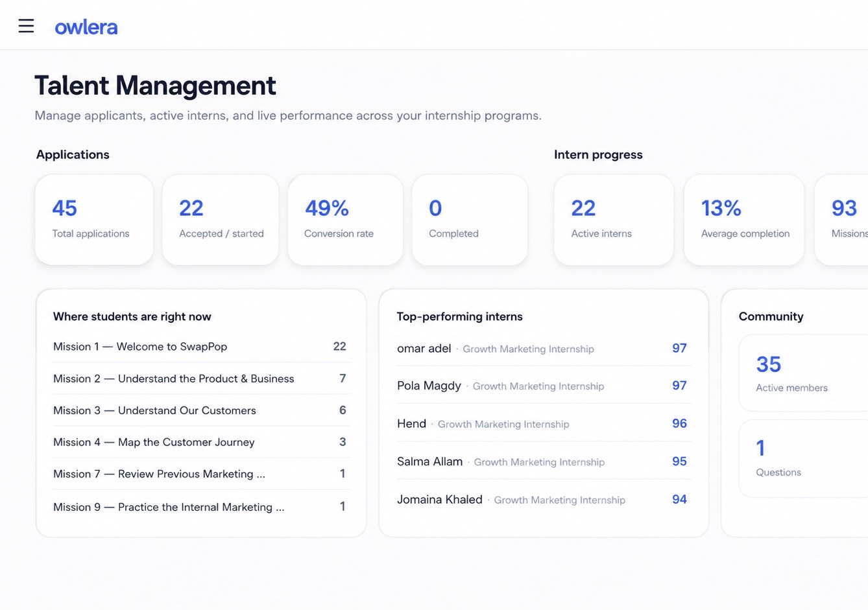
Task: Select the Active interns card
Action: 614,220
